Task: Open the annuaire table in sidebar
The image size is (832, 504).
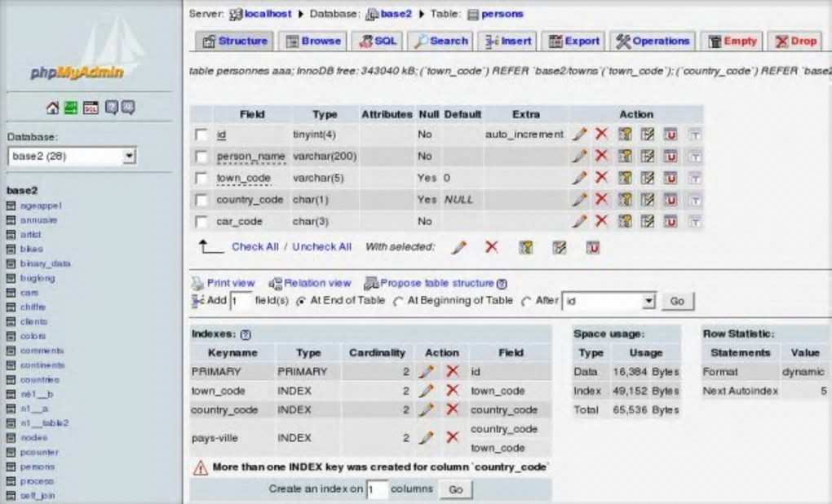Action: 38,220
